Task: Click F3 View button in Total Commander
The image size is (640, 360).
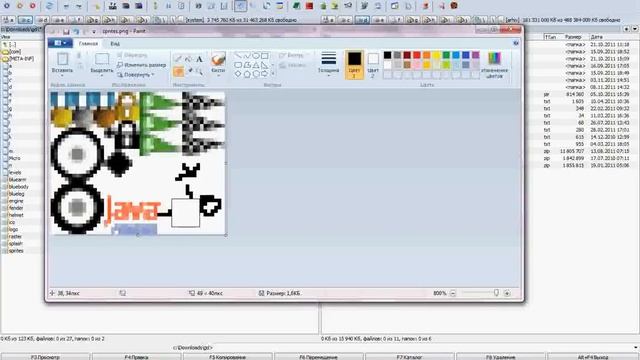Action: click(x=45, y=357)
